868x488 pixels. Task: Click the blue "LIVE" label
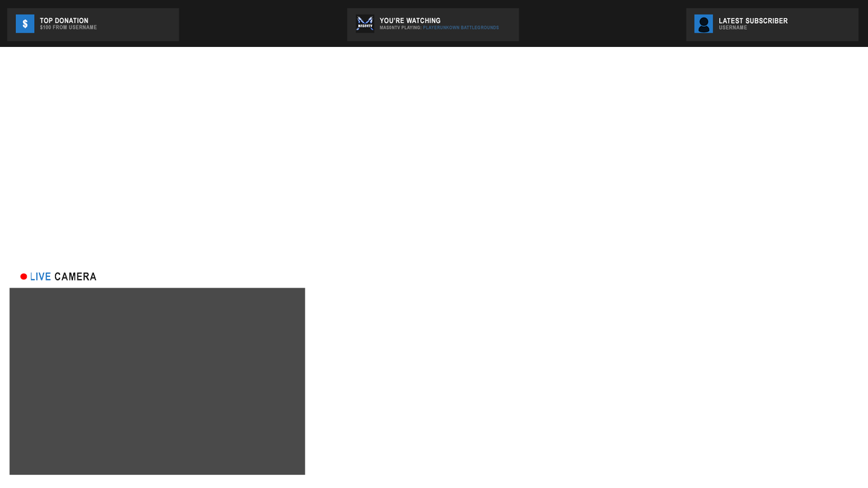(41, 277)
